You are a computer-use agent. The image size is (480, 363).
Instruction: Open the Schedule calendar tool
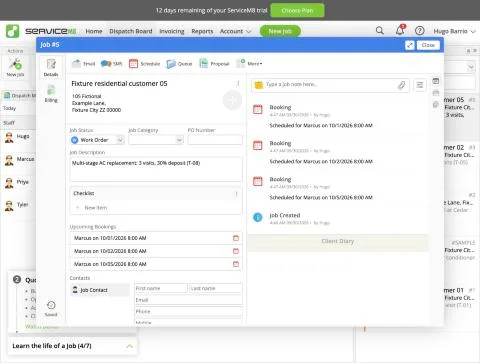pos(145,63)
